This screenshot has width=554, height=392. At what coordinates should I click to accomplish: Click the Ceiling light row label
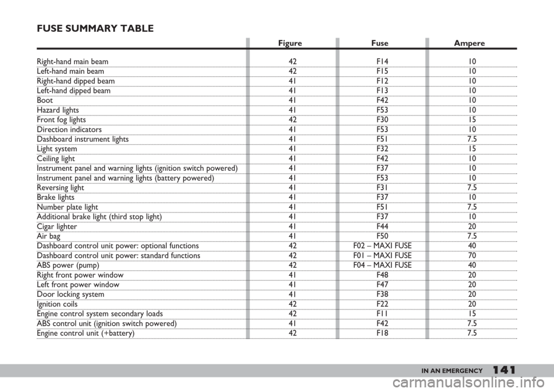pos(56,159)
